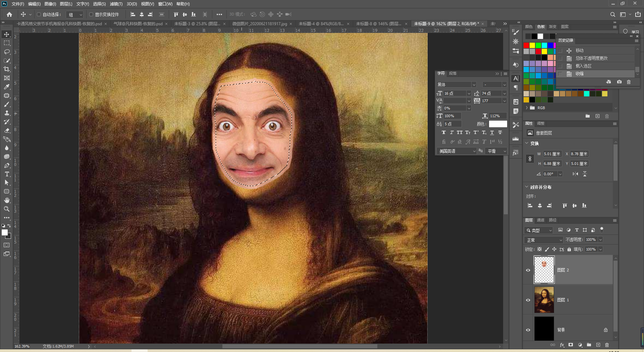Choose the Crop tool
This screenshot has height=352, width=644.
7,69
